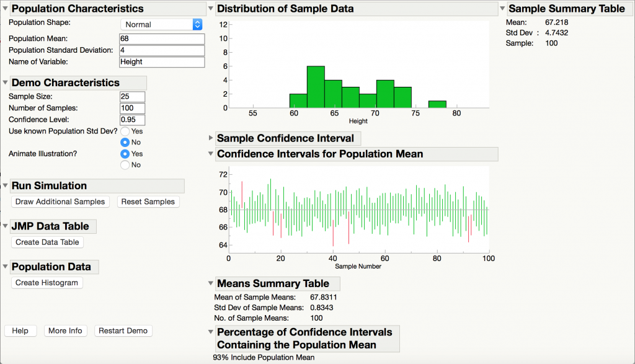Click the Create Histogram button

click(x=47, y=283)
